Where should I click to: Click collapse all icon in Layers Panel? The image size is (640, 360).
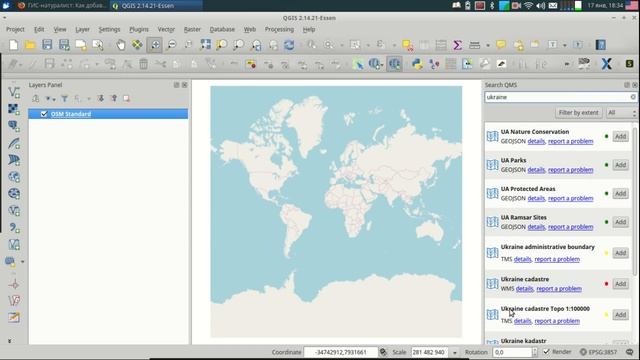pyautogui.click(x=114, y=98)
